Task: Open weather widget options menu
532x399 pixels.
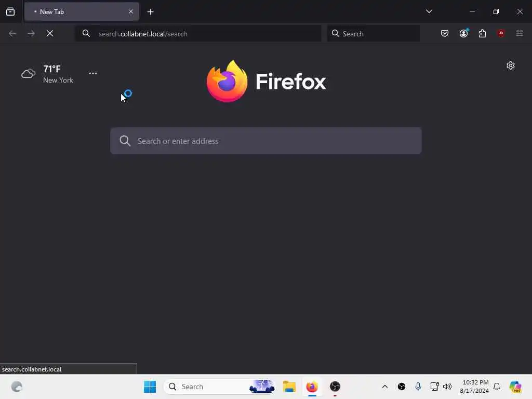Action: click(x=92, y=73)
